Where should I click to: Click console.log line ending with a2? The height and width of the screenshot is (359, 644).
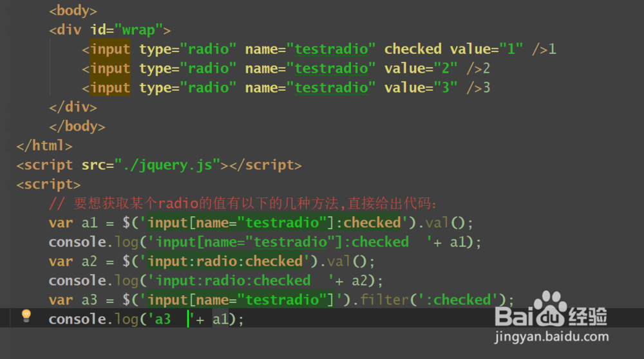click(216, 281)
